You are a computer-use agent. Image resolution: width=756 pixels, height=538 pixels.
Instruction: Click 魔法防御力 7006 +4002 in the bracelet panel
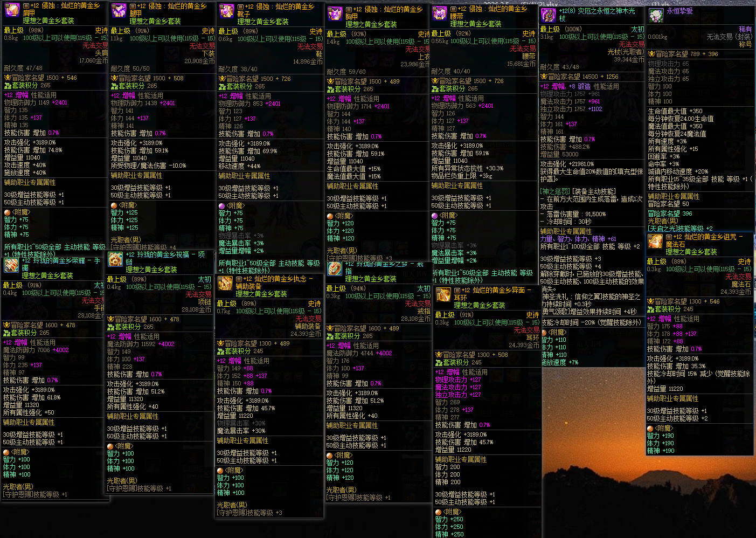36,350
